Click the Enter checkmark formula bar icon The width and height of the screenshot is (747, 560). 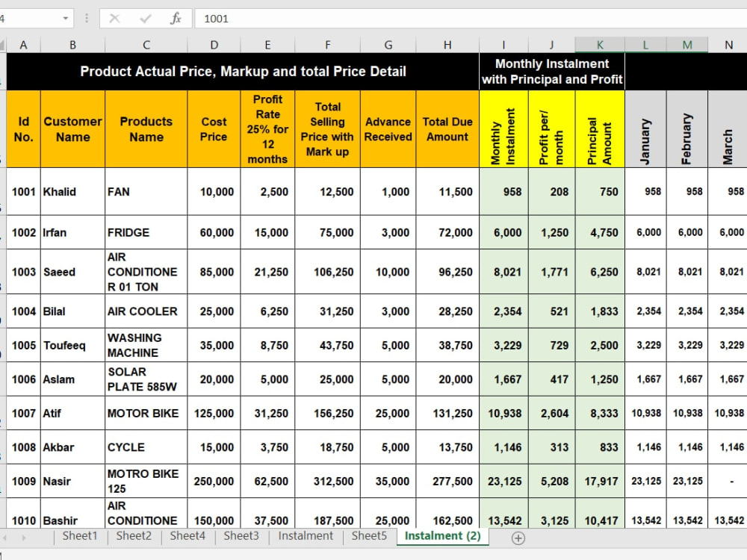click(x=146, y=19)
